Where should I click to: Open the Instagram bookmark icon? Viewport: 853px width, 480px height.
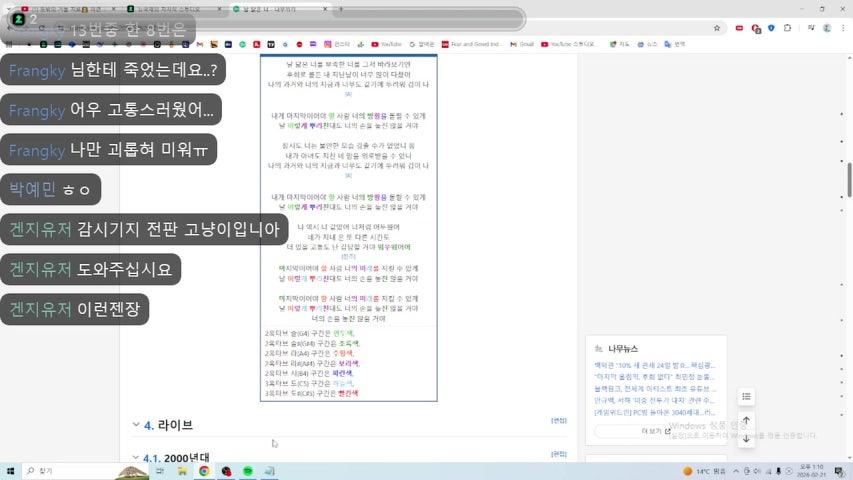[x=327, y=44]
